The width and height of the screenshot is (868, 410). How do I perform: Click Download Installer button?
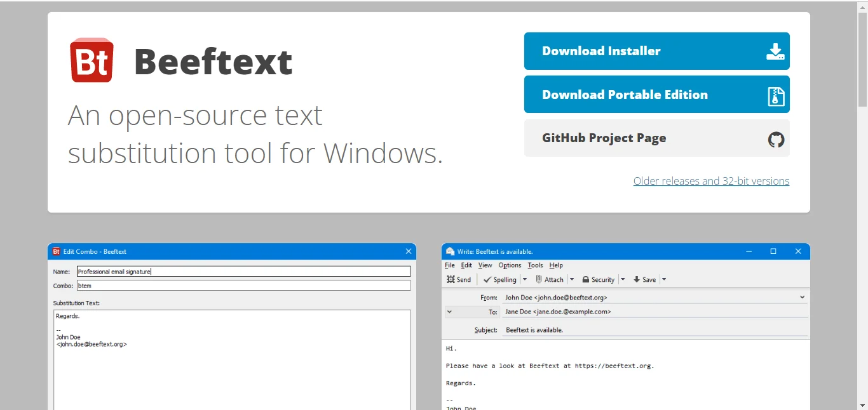(657, 51)
